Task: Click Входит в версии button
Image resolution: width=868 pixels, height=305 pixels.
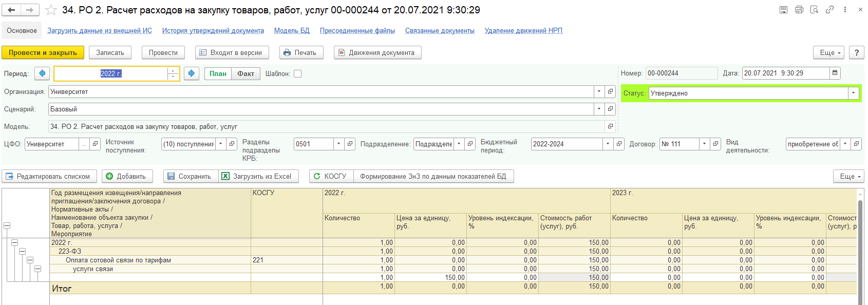Action: coord(232,52)
